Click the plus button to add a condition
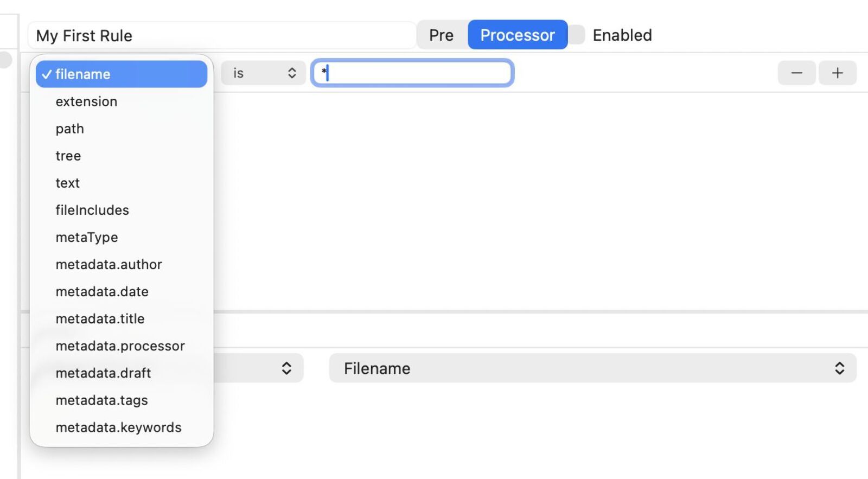 (x=837, y=73)
